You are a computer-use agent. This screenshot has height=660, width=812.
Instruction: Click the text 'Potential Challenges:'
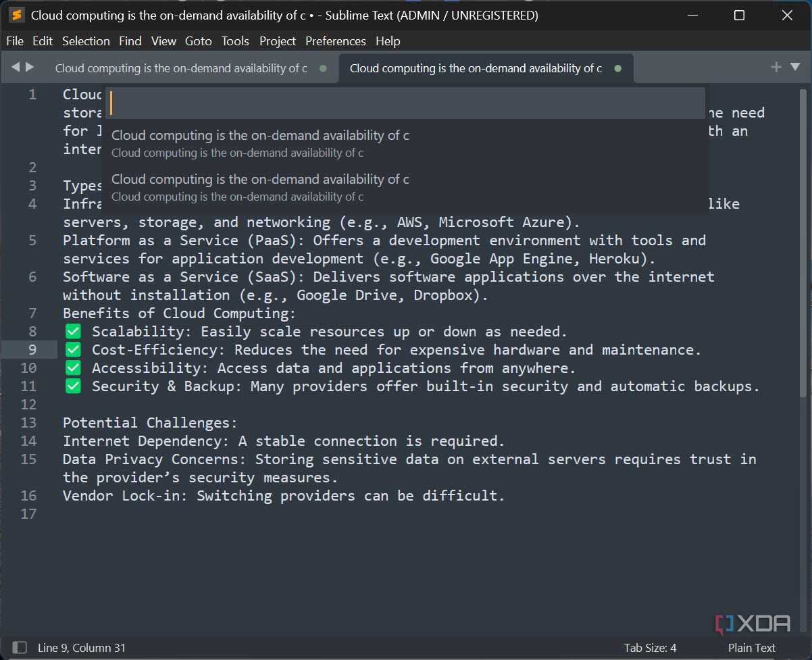coord(150,423)
